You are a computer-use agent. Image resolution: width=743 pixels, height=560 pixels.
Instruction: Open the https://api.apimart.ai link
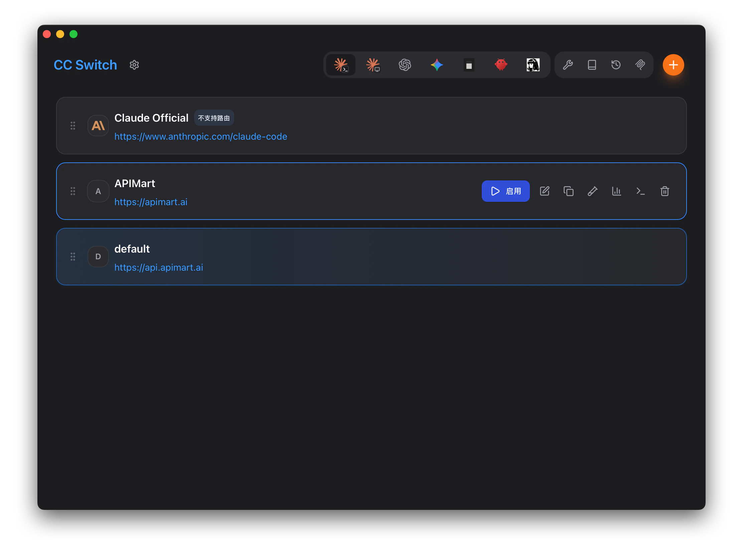click(x=159, y=267)
